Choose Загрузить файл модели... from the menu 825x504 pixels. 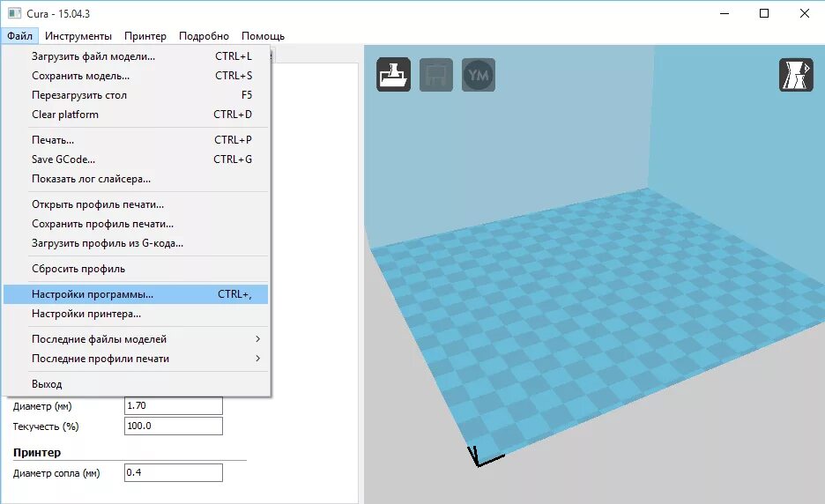tap(136, 56)
